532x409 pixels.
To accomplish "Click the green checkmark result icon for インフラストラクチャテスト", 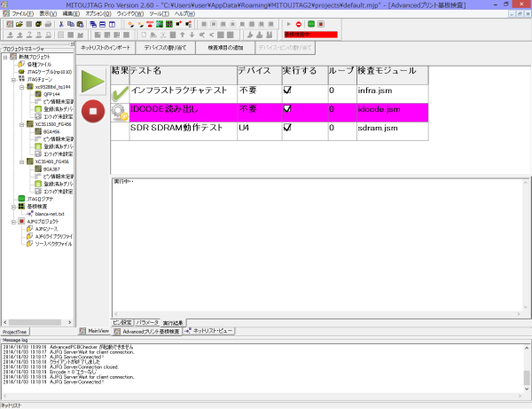I will point(120,90).
